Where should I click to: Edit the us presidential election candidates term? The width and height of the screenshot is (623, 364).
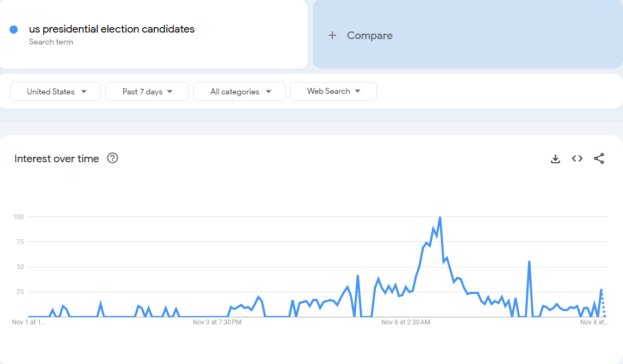coord(112,29)
